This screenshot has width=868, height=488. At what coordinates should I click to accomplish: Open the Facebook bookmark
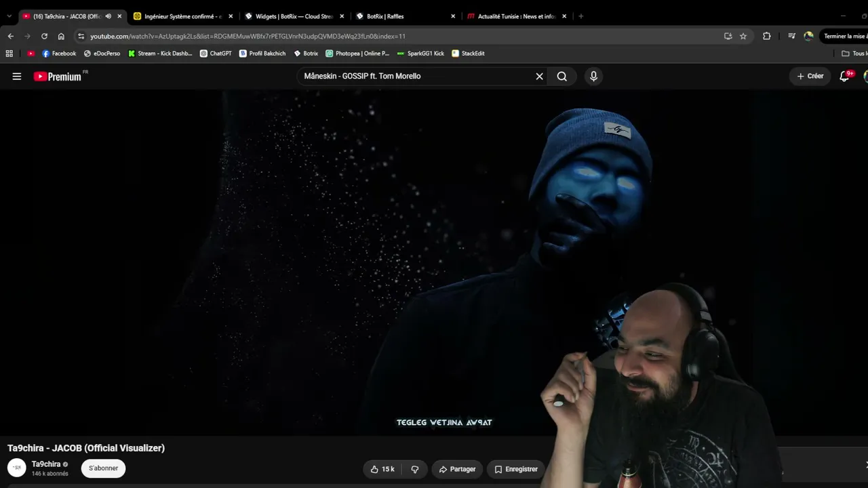pyautogui.click(x=59, y=54)
